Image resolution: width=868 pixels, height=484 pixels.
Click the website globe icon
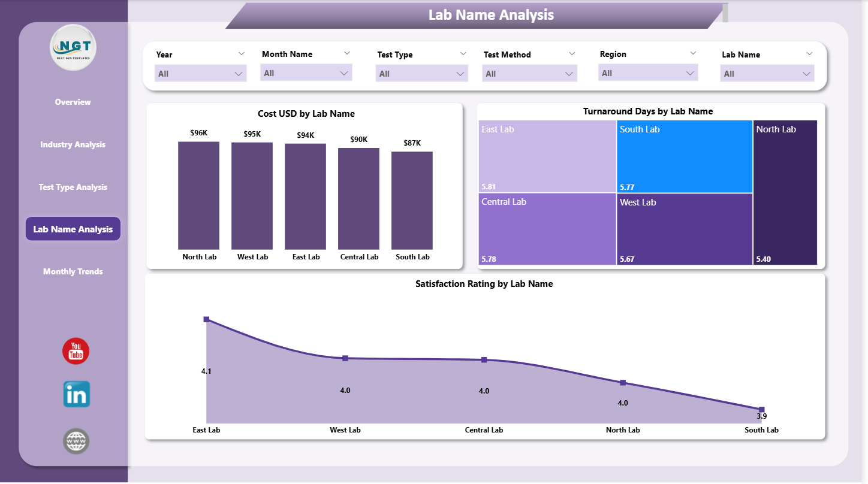coord(76,441)
